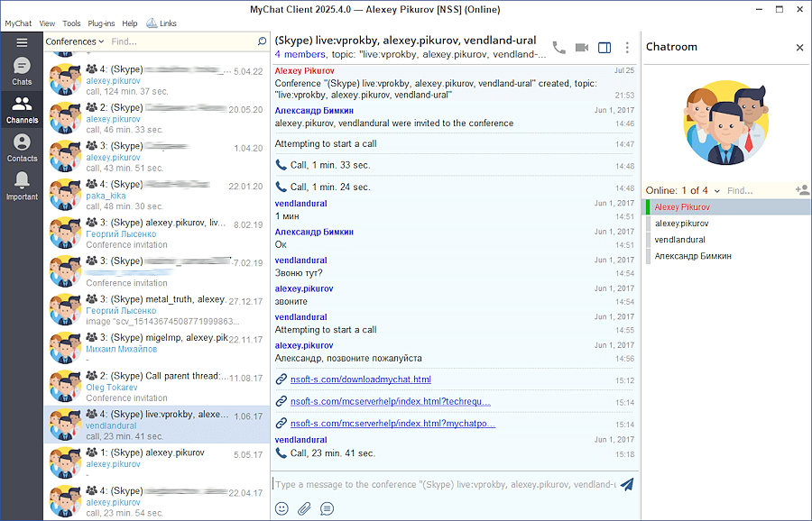
Task: Click the message input field
Action: (442, 484)
